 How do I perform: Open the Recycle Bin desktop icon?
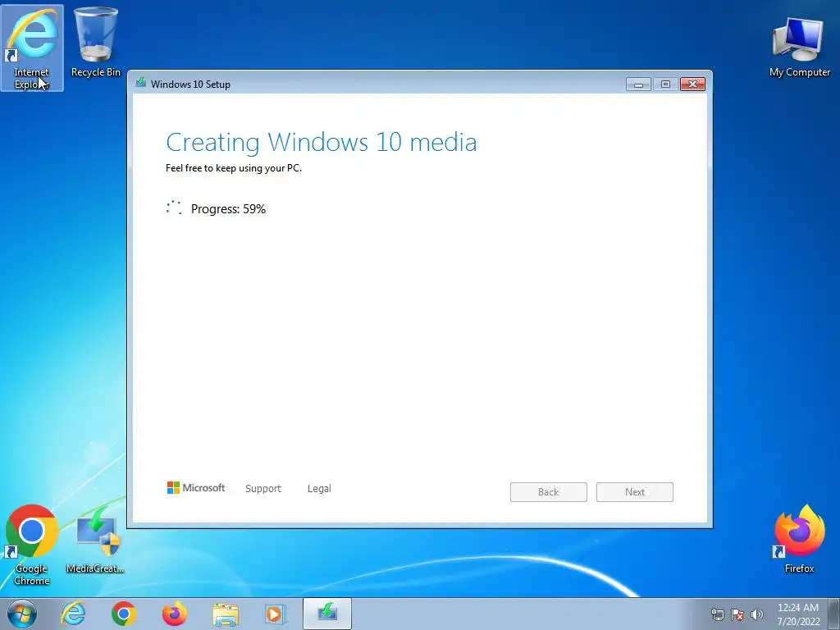click(96, 43)
